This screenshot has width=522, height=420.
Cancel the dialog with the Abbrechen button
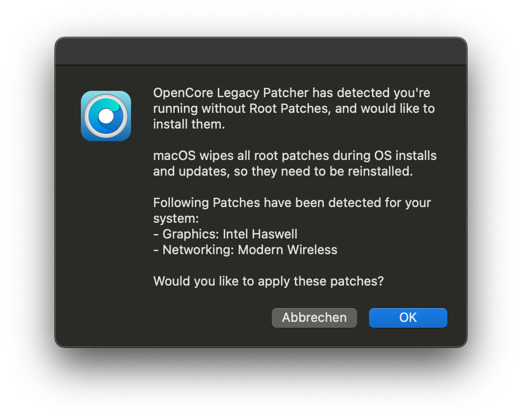coord(314,317)
